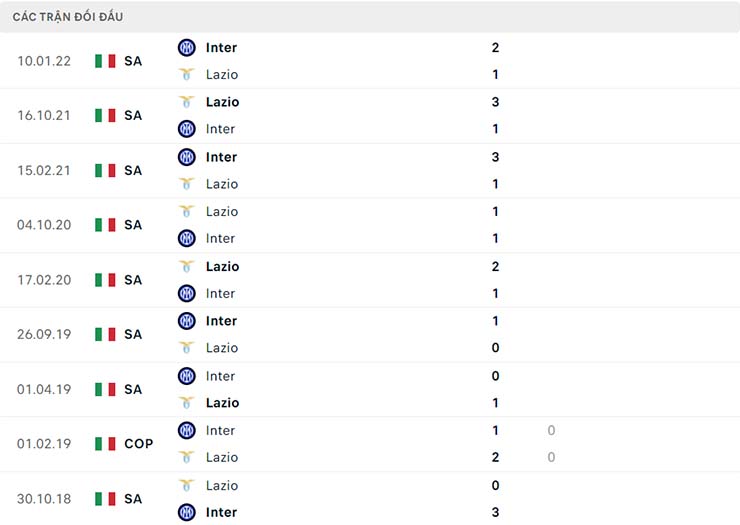Click the Inter crest in the 01.04.19 match
Image resolution: width=740 pixels, height=525 pixels.
click(x=186, y=376)
